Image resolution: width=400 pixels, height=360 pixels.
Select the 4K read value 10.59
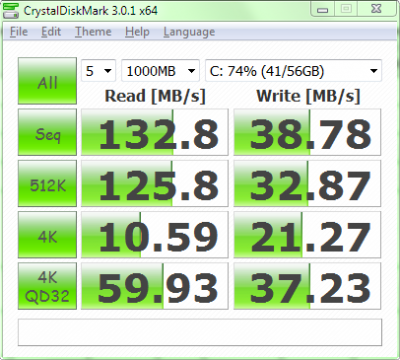pos(155,235)
